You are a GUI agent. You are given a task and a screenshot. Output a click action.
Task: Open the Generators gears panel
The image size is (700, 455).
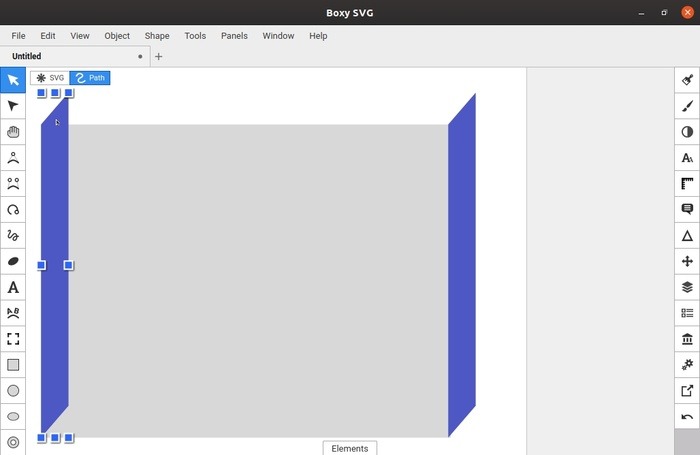[687, 365]
